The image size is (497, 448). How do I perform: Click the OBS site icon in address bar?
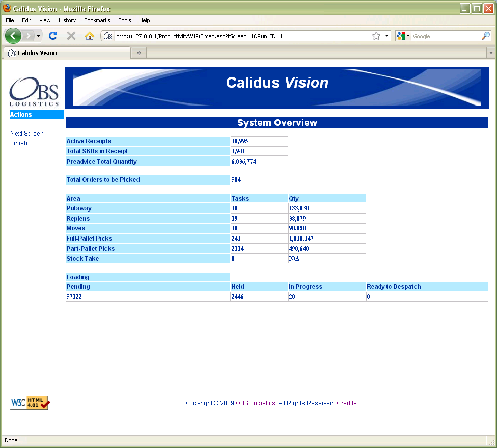108,36
